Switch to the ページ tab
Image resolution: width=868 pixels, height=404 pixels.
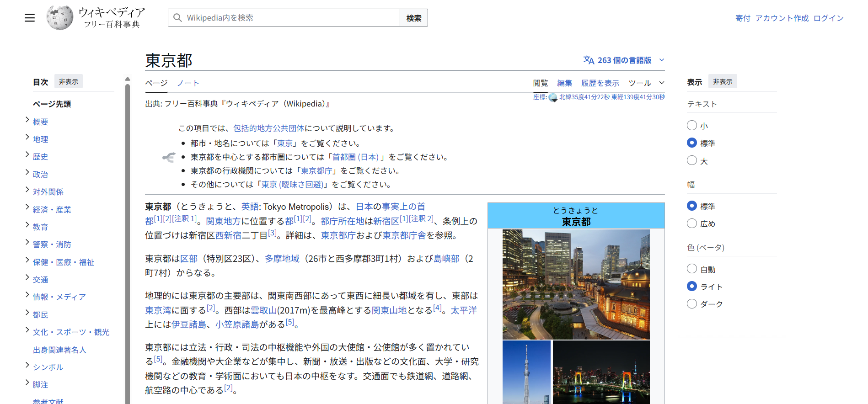(156, 83)
